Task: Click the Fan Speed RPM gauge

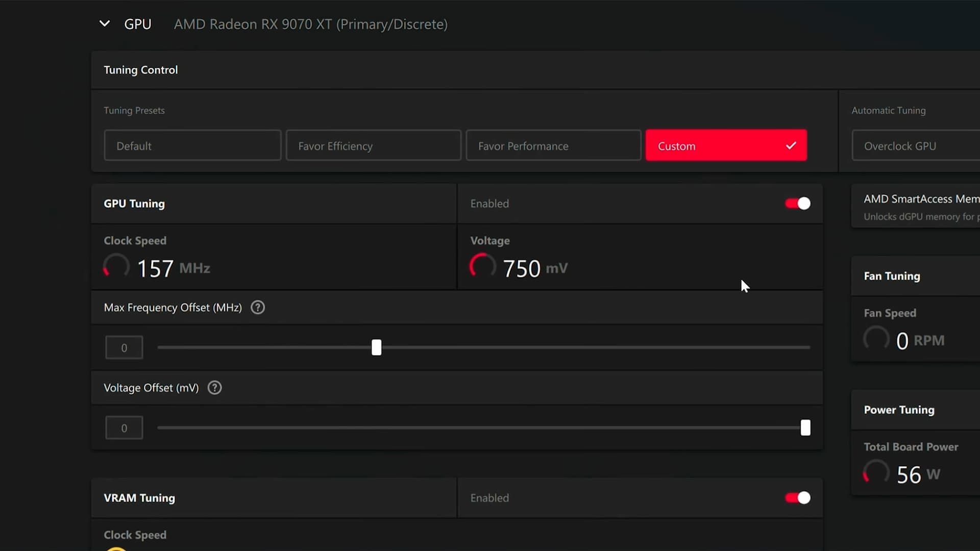Action: point(876,338)
